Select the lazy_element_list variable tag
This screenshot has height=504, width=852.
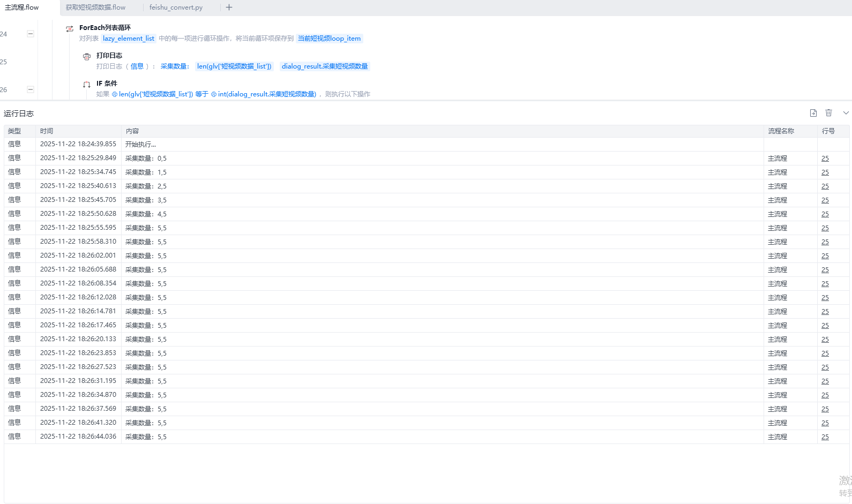129,39
